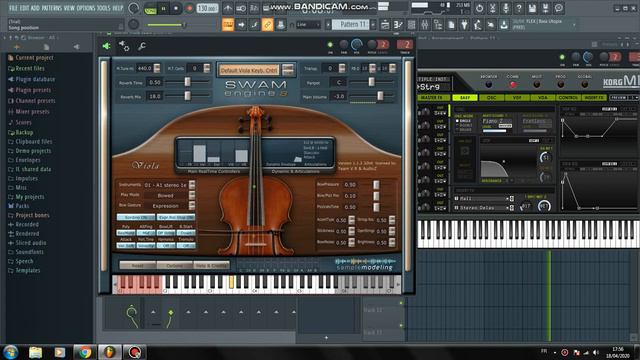This screenshot has height=360, width=640.
Task: Click the M.Tune Hz 440.0 stepper
Action: (x=157, y=68)
